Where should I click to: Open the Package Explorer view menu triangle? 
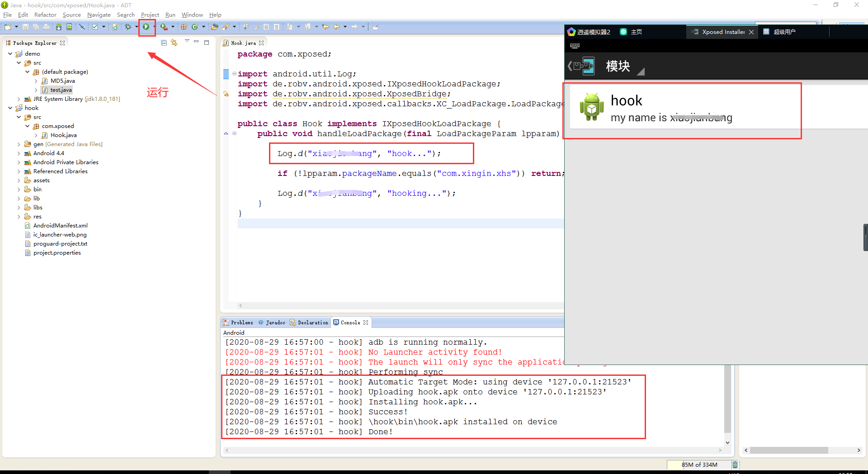point(187,41)
